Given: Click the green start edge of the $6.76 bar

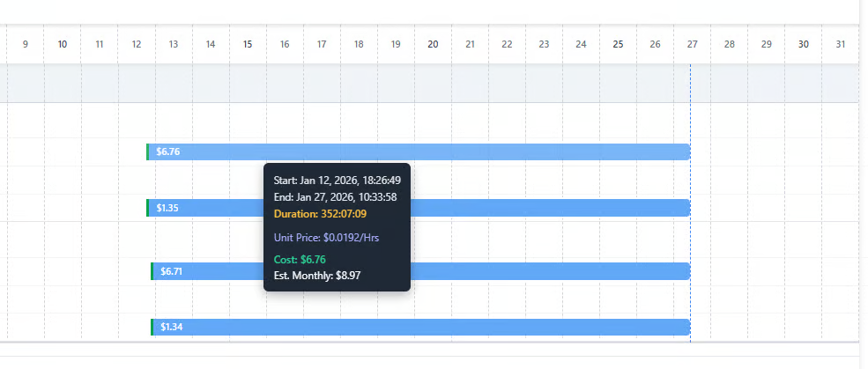Looking at the screenshot, I should (148, 151).
